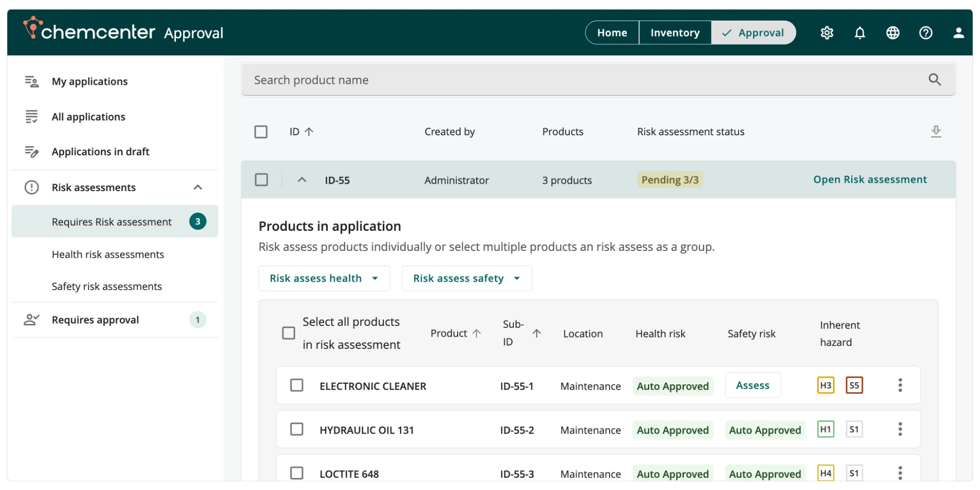The height and width of the screenshot is (490, 980).
Task: Click the My applications sidebar icon
Action: (x=32, y=81)
